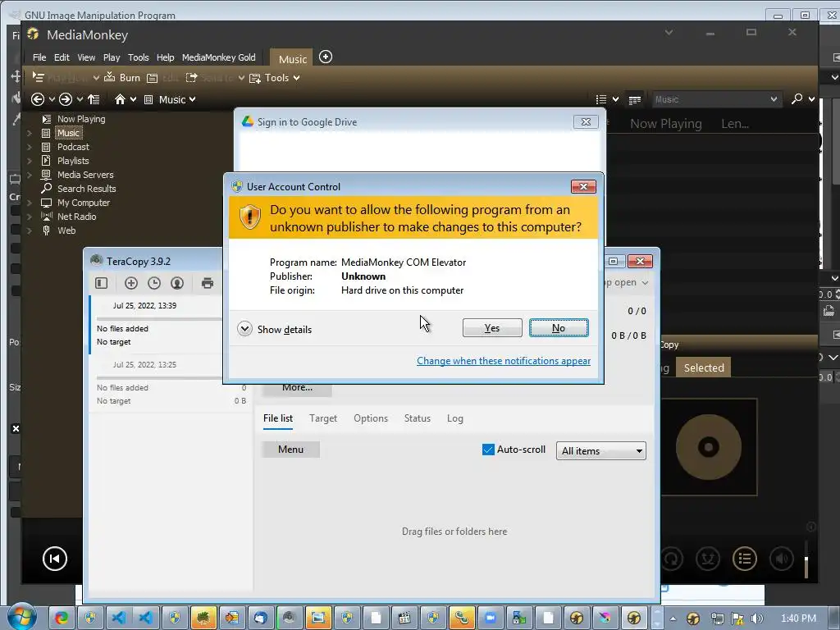Click the Menu button in TeraCopy
Image resolution: width=840 pixels, height=630 pixels.
tap(291, 450)
